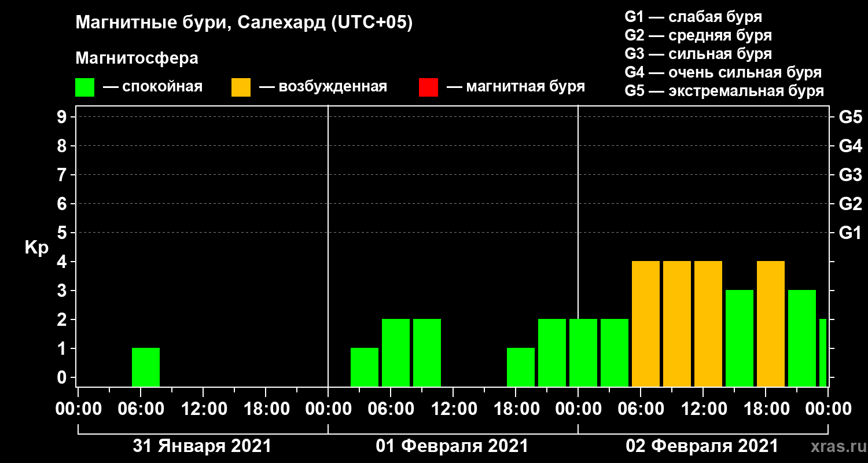
Task: Click the red 'магнитная буря' legend swatch
Action: (x=428, y=87)
